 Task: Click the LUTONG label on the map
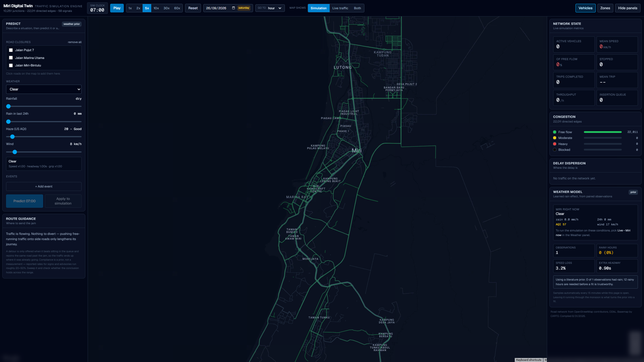click(x=343, y=67)
